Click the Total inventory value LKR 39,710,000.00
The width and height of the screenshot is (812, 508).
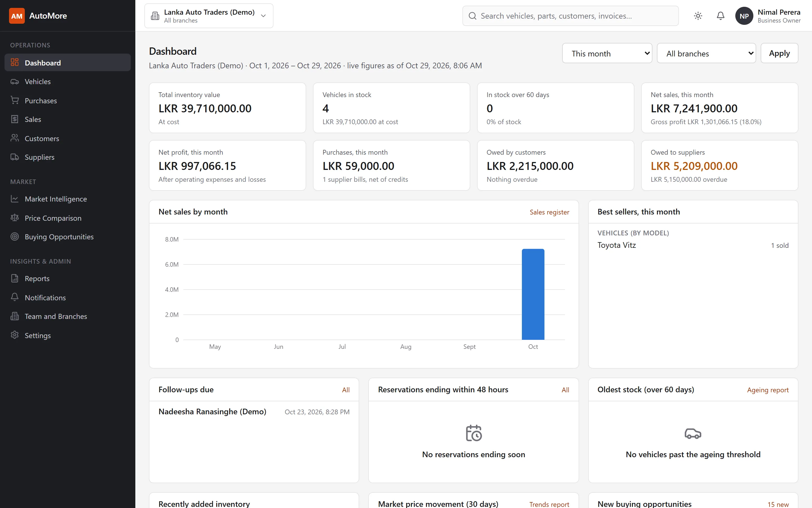pyautogui.click(x=205, y=109)
